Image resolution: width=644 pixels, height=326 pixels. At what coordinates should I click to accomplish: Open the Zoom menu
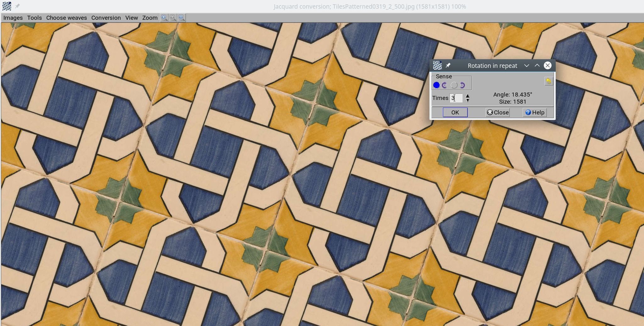tap(150, 18)
